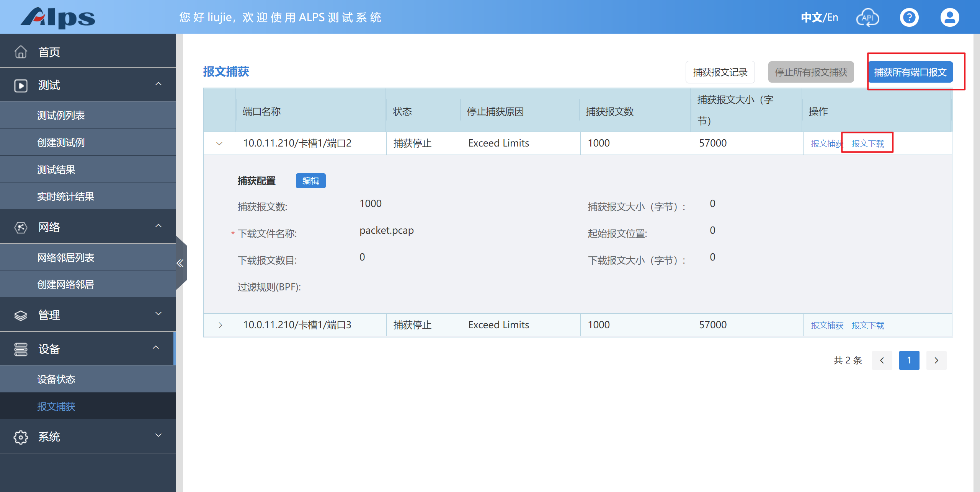Select page 1 in pagination
This screenshot has width=980, height=492.
pyautogui.click(x=909, y=360)
